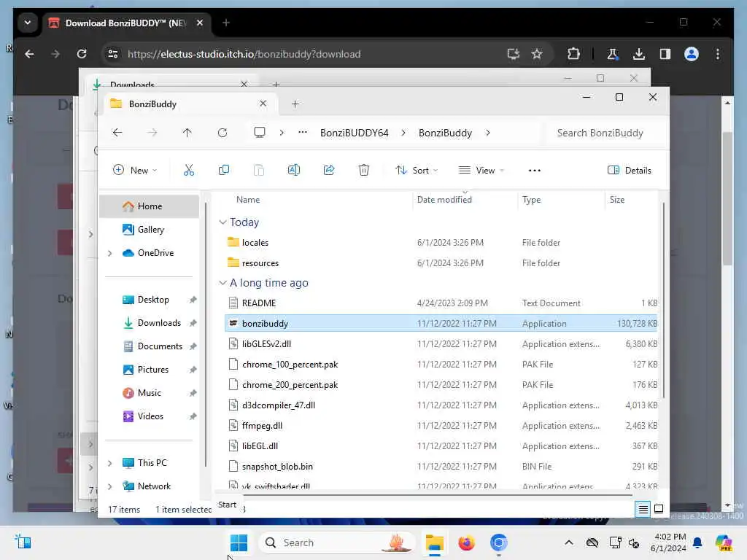Select the README text document
Image resolution: width=747 pixels, height=560 pixels.
coord(441,303)
